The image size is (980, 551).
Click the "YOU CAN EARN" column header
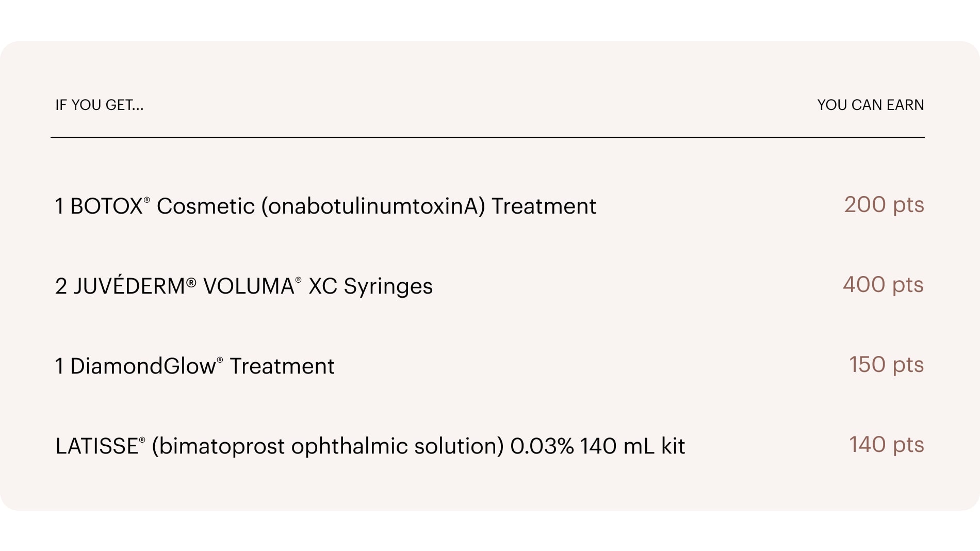[870, 105]
